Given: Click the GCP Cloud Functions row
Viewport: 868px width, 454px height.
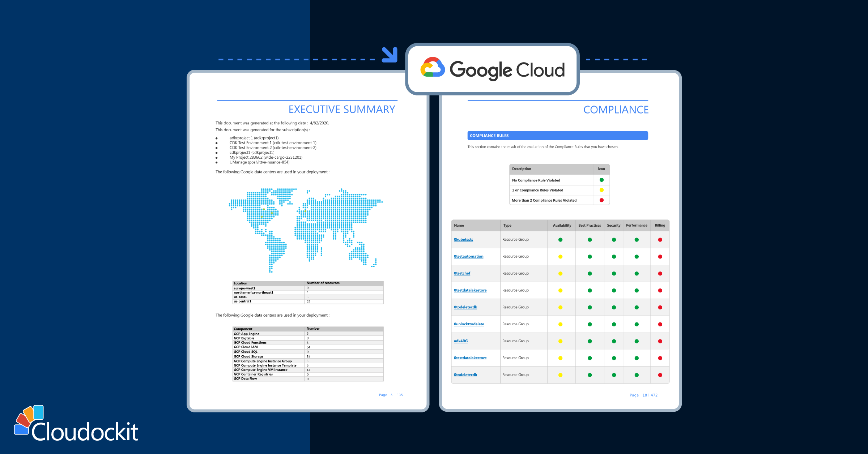Looking at the screenshot, I should [308, 342].
